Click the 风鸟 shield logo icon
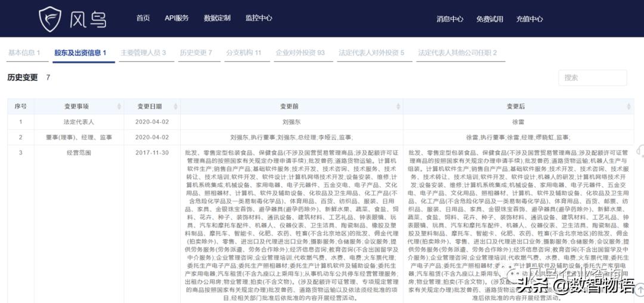 [49, 18]
